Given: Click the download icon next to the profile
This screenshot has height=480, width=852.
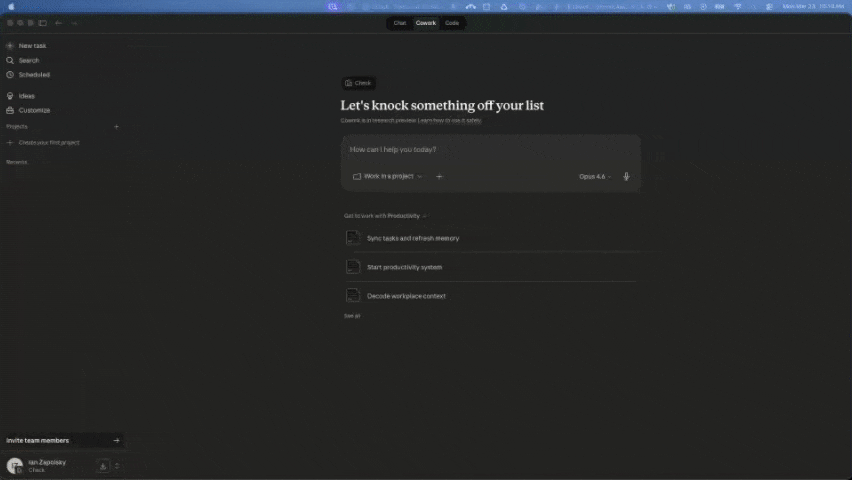Looking at the screenshot, I should [x=103, y=466].
